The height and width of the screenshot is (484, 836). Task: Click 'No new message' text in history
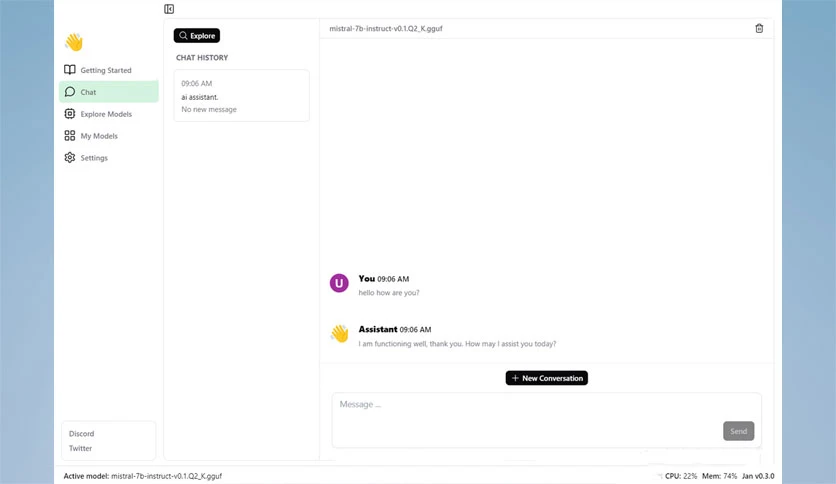click(208, 109)
